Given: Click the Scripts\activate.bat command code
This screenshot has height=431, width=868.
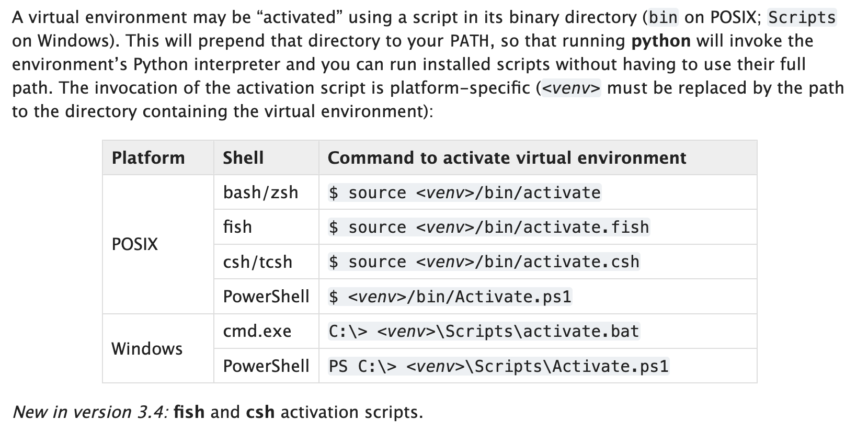Looking at the screenshot, I should pos(484,331).
